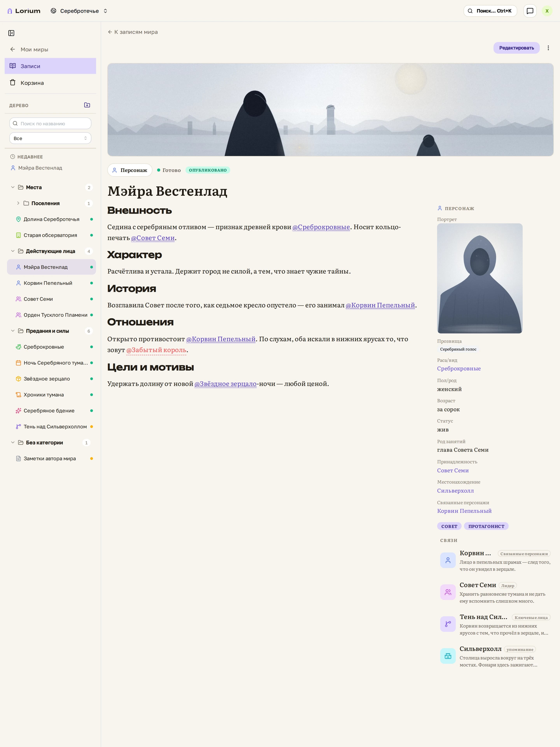Expand the Поселения folder chevron
The height and width of the screenshot is (747, 560).
(x=18, y=203)
